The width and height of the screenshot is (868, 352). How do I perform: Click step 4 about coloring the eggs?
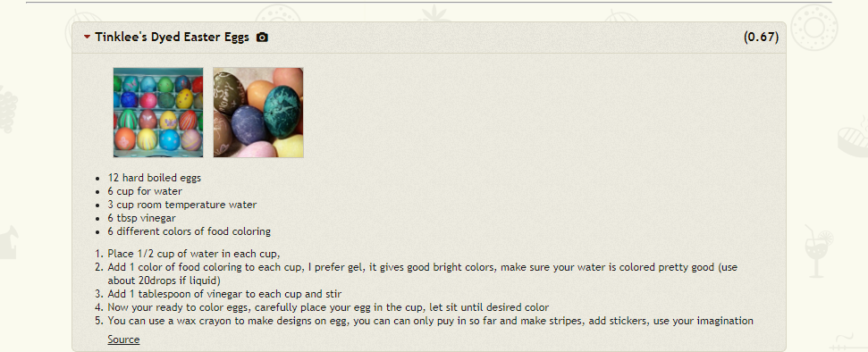328,307
